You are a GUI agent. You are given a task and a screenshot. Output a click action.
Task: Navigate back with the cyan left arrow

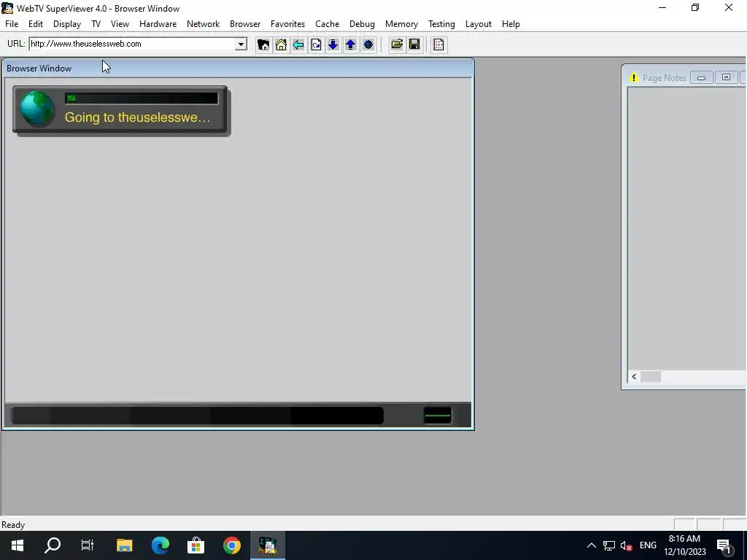[x=298, y=44]
